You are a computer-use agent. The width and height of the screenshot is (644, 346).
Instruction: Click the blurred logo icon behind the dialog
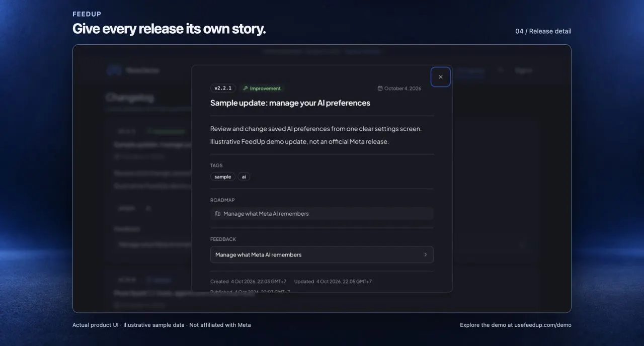point(114,70)
